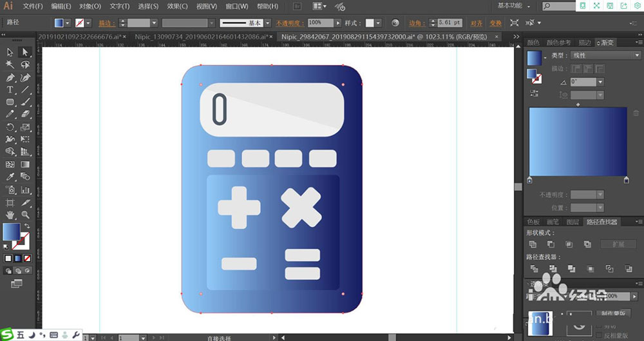The height and width of the screenshot is (341, 644).
Task: Set paint mode to None in toolbox
Action: pos(26,258)
